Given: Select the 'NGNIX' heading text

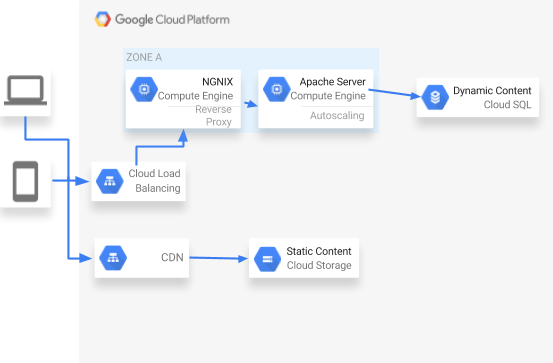Looking at the screenshot, I should pyautogui.click(x=217, y=82).
